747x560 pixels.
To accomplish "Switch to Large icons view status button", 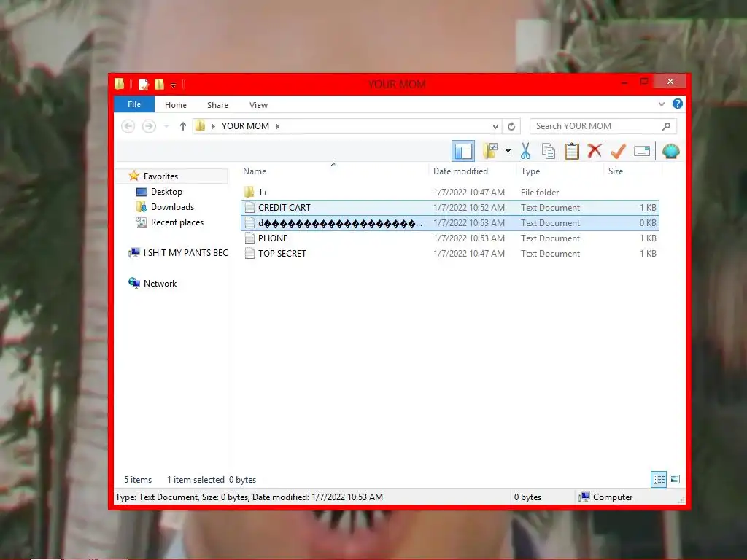I will click(675, 480).
